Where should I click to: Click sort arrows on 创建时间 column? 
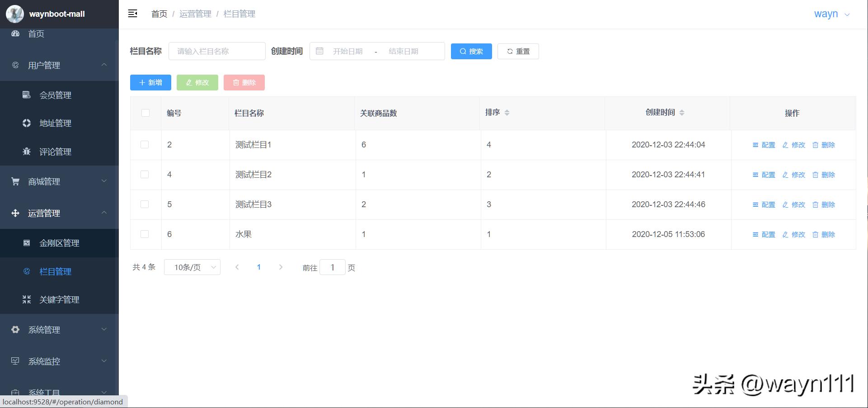tap(682, 113)
